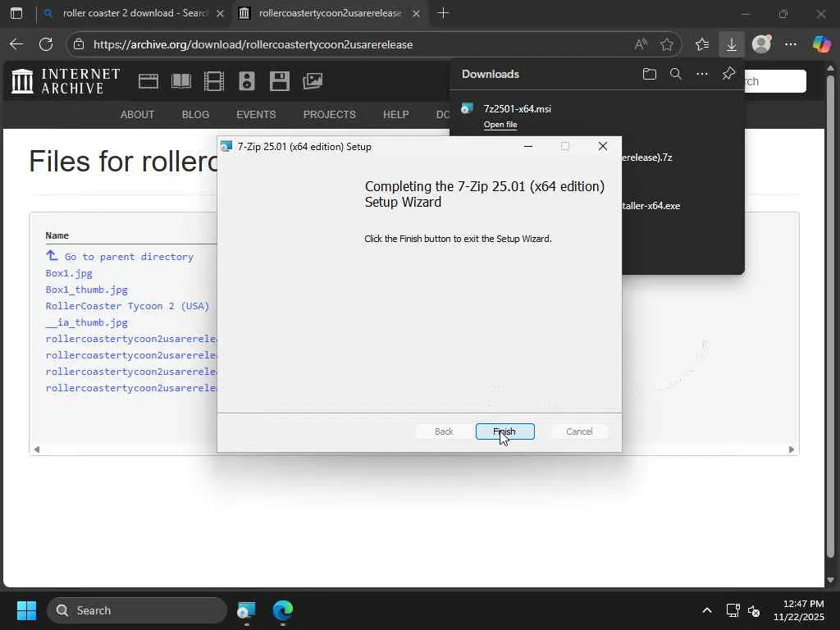
Task: Click Finish in the 7-Zip Setup wizard
Action: pos(504,431)
